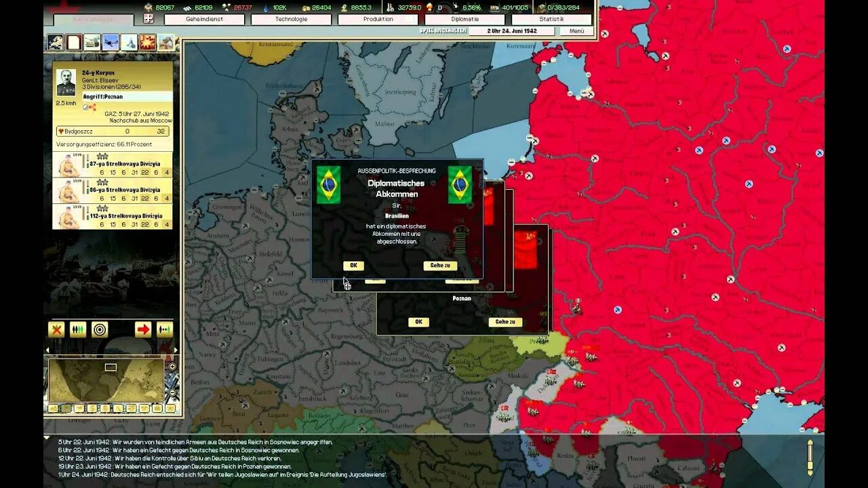
Task: Click the red arrow button
Action: coord(143,330)
